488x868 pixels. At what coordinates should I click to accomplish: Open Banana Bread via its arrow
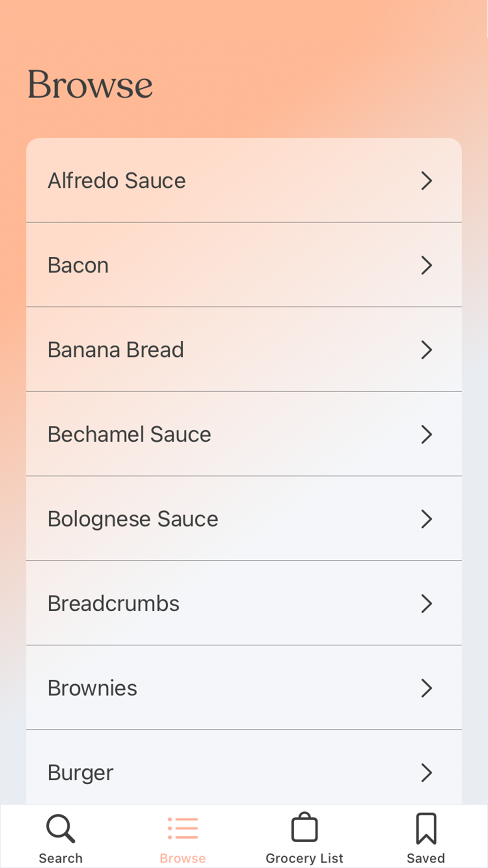[427, 350]
